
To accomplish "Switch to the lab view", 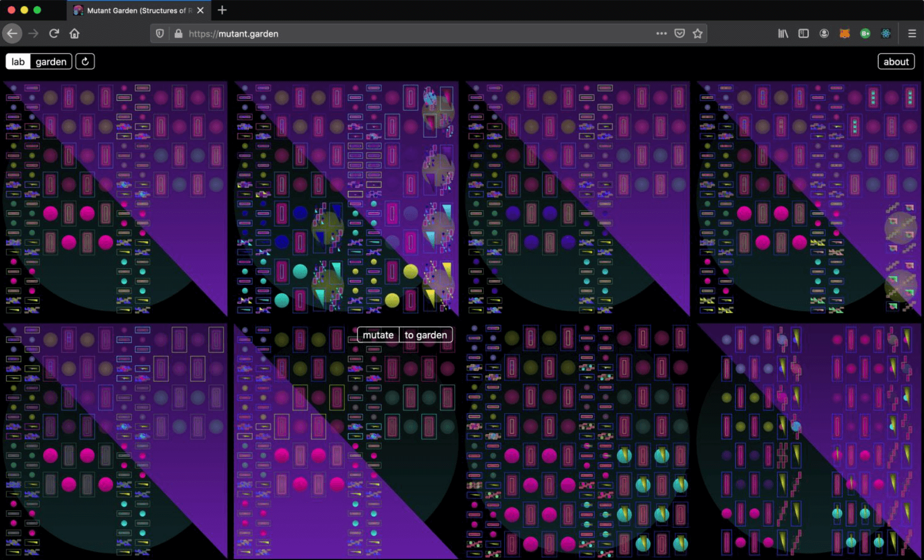I will click(x=18, y=62).
